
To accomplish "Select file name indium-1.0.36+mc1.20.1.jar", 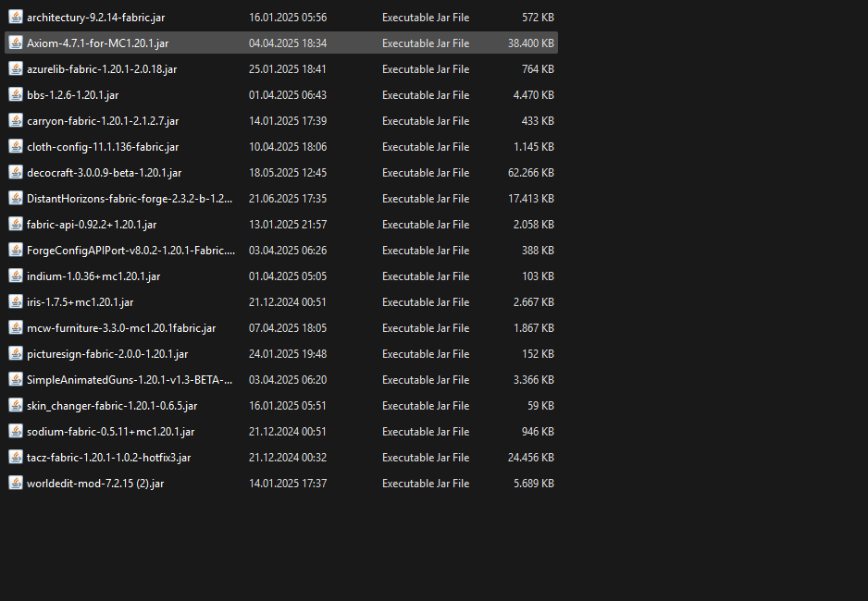I will click(x=93, y=276).
